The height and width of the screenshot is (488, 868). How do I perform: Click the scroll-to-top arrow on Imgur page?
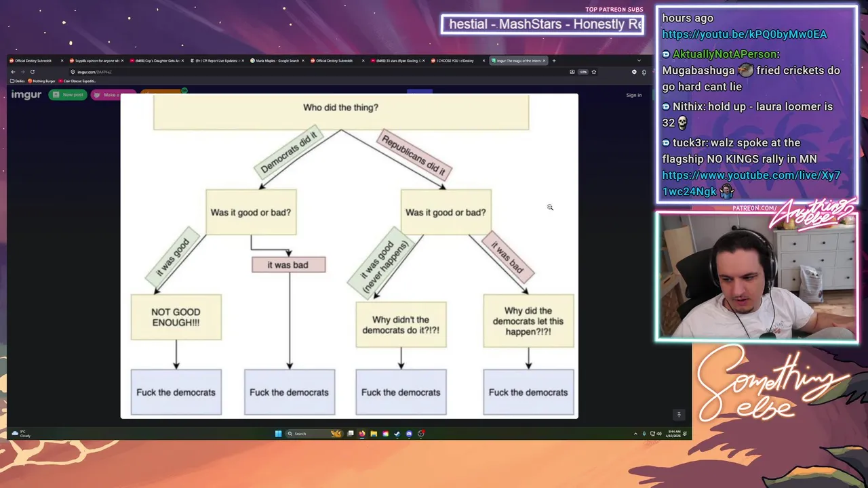(679, 415)
